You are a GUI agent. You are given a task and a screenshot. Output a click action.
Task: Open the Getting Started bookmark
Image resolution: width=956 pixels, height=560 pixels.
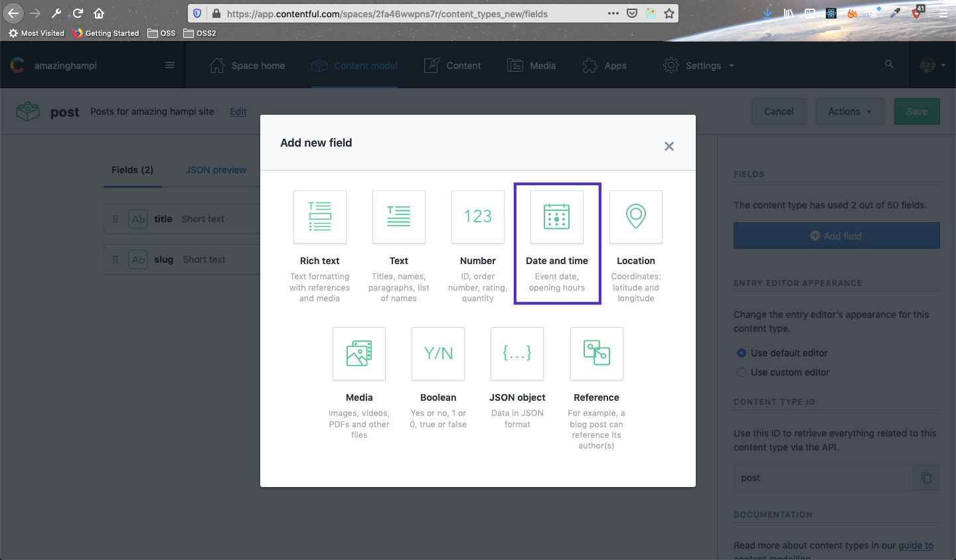[106, 33]
